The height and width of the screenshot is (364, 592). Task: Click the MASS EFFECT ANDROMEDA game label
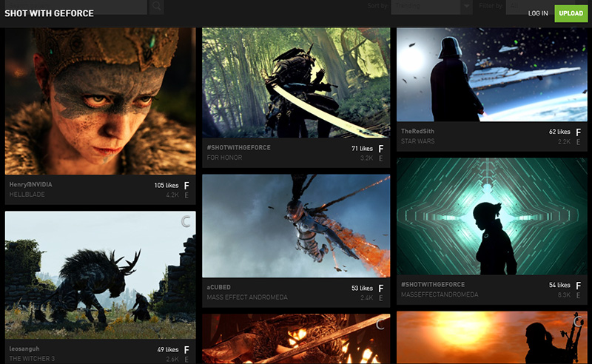point(247,297)
